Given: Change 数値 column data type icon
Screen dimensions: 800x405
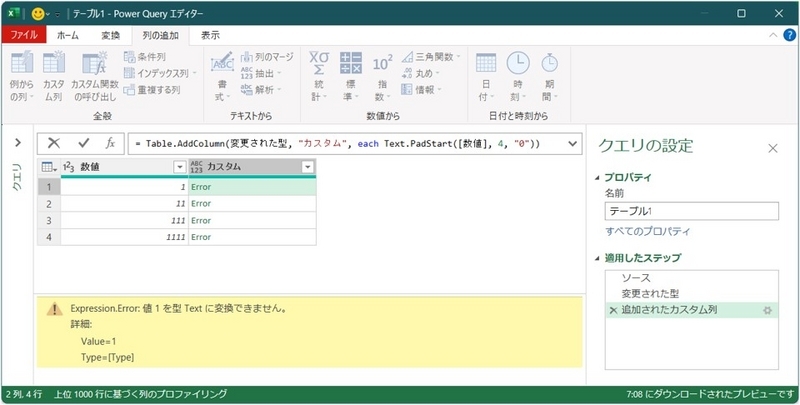Looking at the screenshot, I should 69,167.
